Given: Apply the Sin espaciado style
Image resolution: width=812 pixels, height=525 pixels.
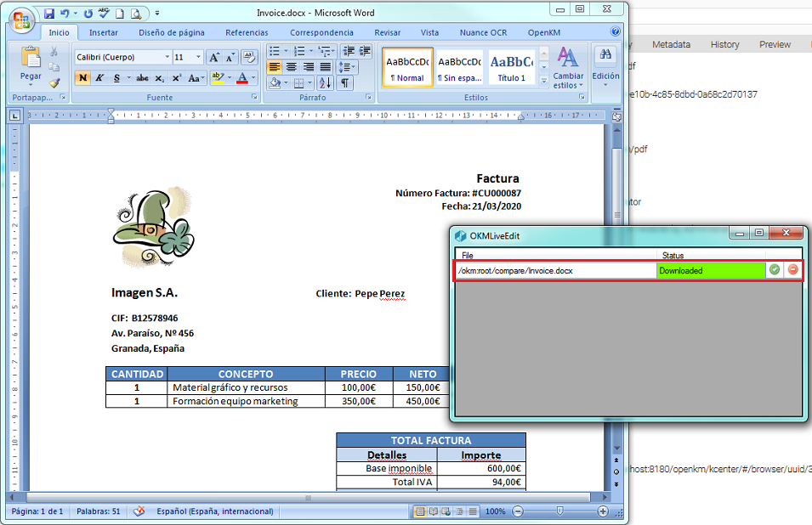Looking at the screenshot, I should point(459,68).
